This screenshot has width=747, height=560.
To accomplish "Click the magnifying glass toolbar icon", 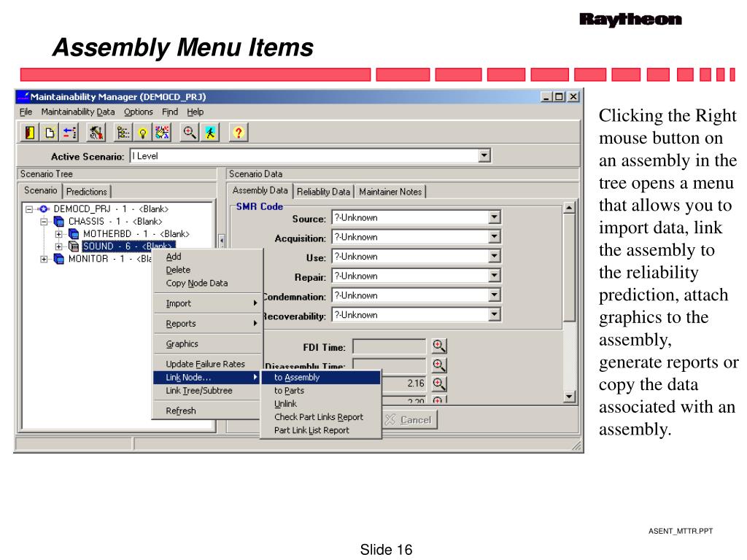I will pyautogui.click(x=190, y=133).
